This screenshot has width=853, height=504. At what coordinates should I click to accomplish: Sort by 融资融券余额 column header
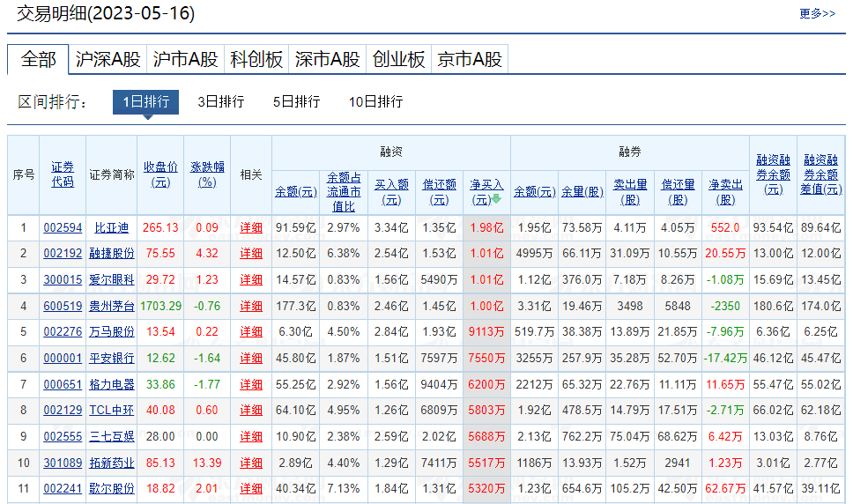pyautogui.click(x=773, y=174)
